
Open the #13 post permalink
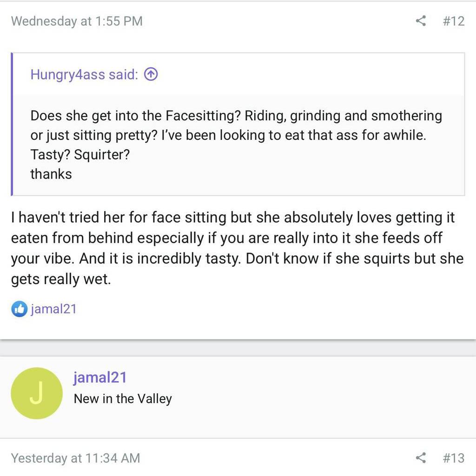click(454, 458)
